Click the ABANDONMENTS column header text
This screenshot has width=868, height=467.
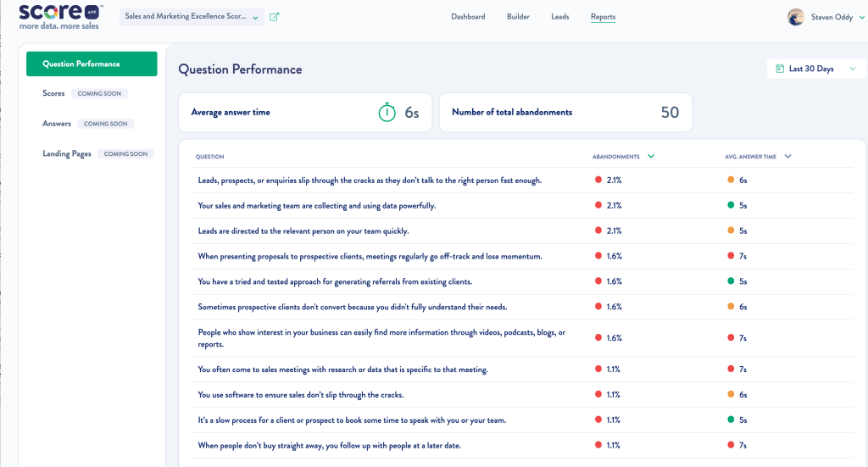click(615, 157)
